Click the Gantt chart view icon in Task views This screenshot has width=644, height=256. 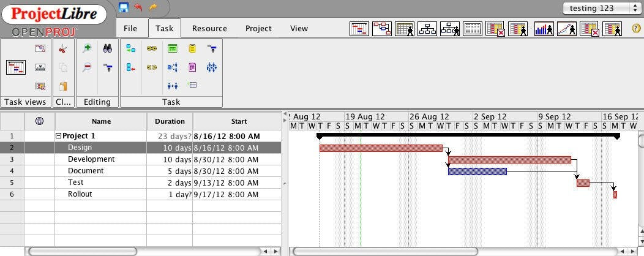(16, 67)
